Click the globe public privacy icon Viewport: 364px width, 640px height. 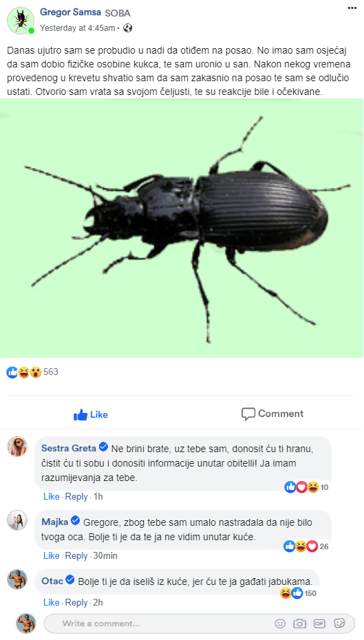[128, 28]
